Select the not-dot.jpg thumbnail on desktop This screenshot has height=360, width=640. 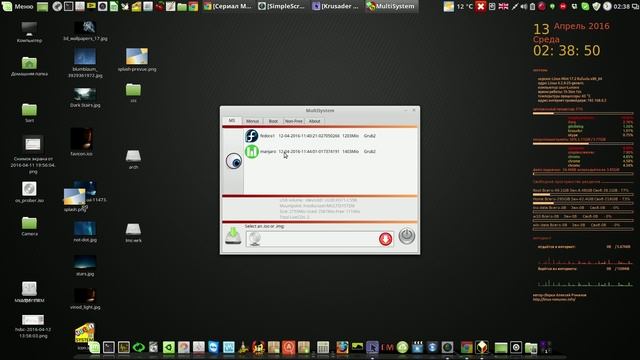(85, 229)
